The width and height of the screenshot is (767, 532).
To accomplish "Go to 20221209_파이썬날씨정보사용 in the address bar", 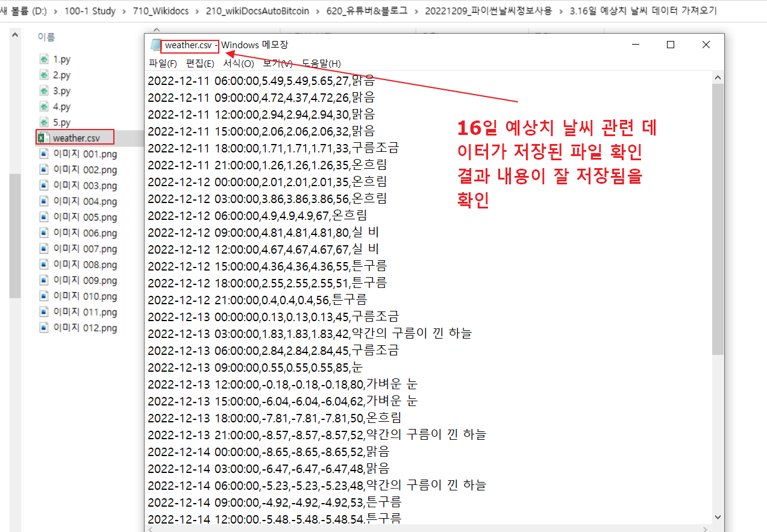I will (487, 11).
